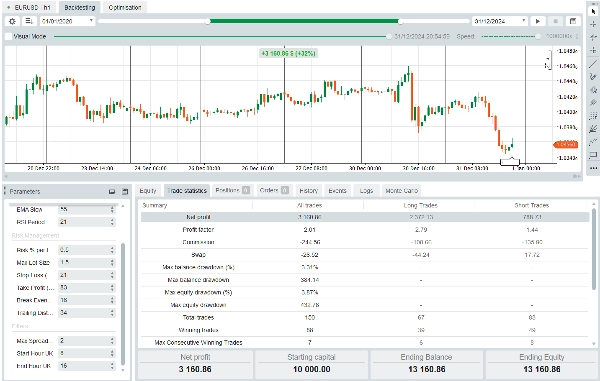Start the backtest with the play button
600x381 pixels.
(x=538, y=21)
